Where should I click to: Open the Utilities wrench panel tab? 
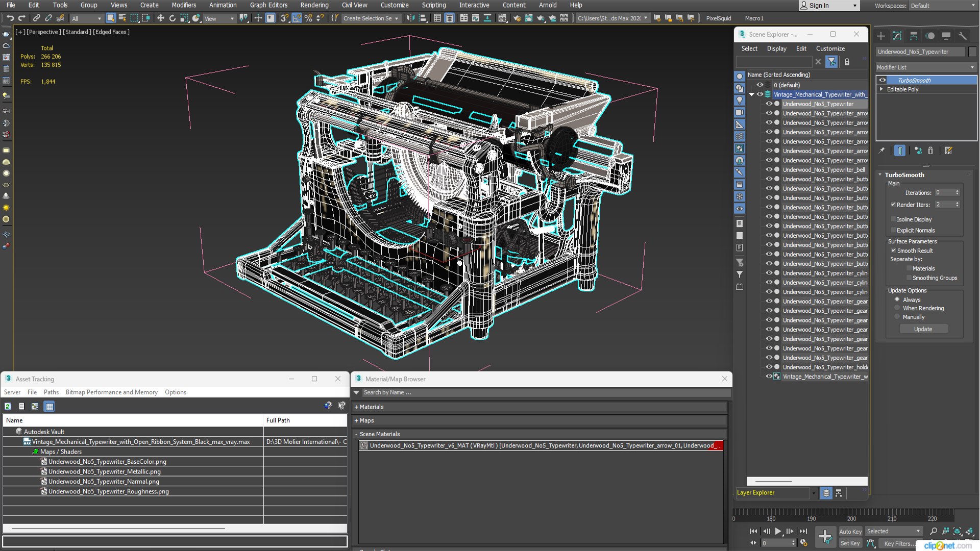[963, 36]
